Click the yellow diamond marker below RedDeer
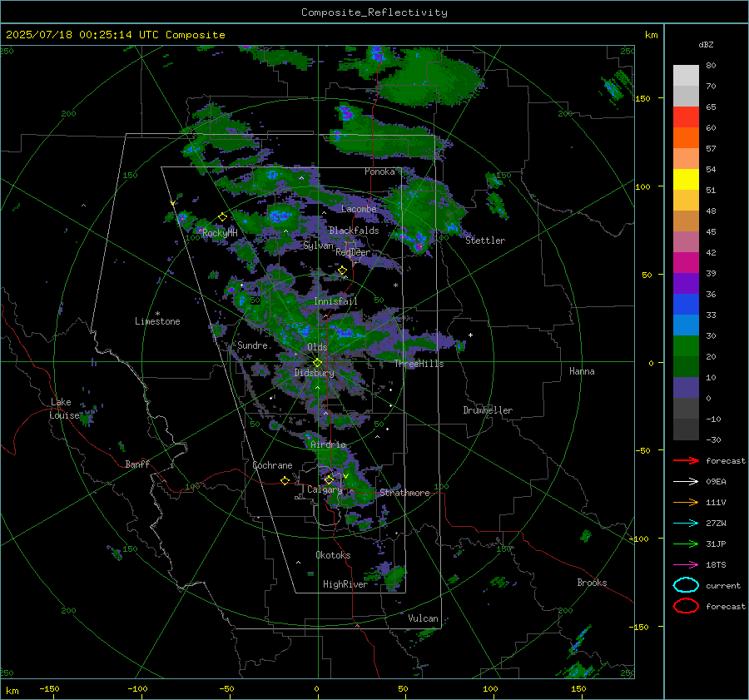Viewport: 749px width, 700px height. 342,271
